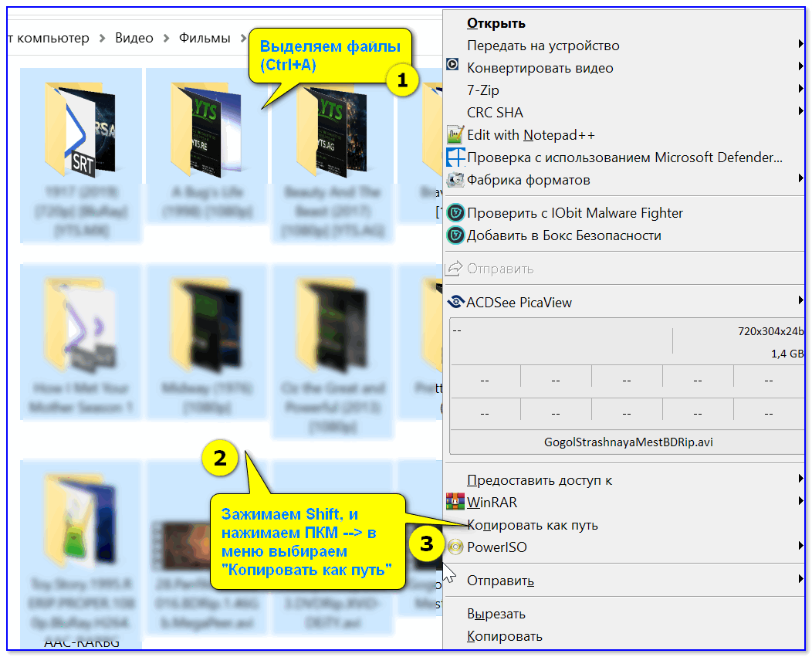812x657 pixels.
Task: Expand the 7-Zip submenu arrow
Action: tap(800, 89)
